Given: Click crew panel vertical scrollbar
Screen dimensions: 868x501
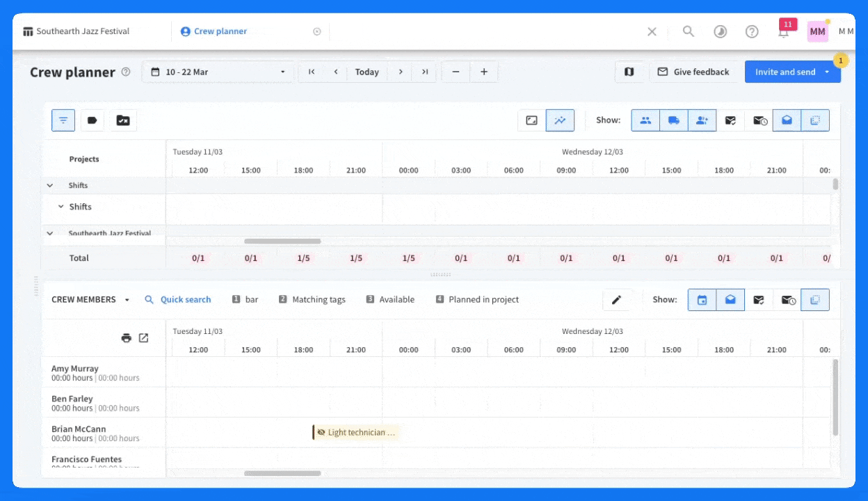Looking at the screenshot, I should coord(835,397).
